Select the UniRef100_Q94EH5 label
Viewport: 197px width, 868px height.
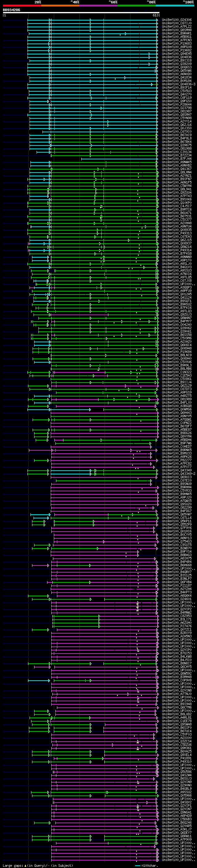(177, 54)
